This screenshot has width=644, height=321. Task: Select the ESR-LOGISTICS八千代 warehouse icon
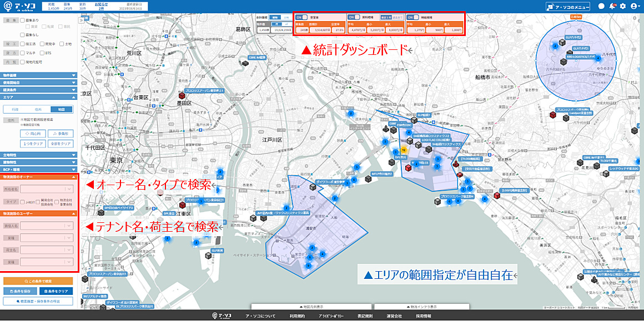click(563, 62)
